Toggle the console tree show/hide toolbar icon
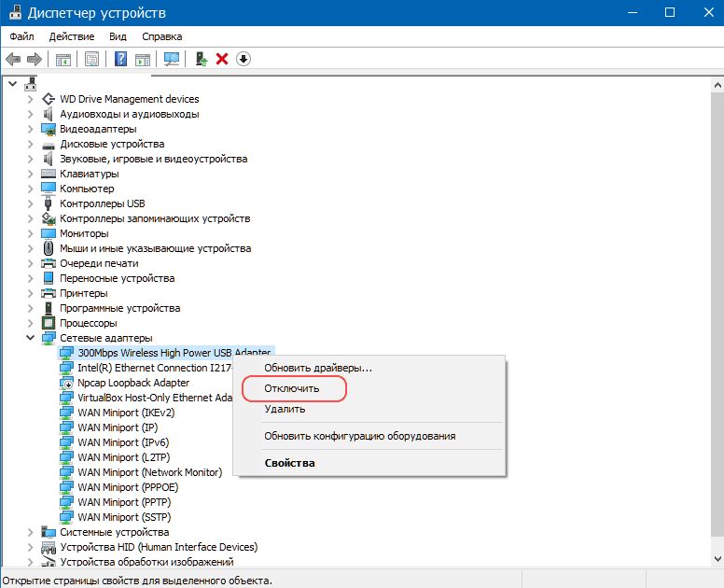The image size is (724, 588). point(63,59)
